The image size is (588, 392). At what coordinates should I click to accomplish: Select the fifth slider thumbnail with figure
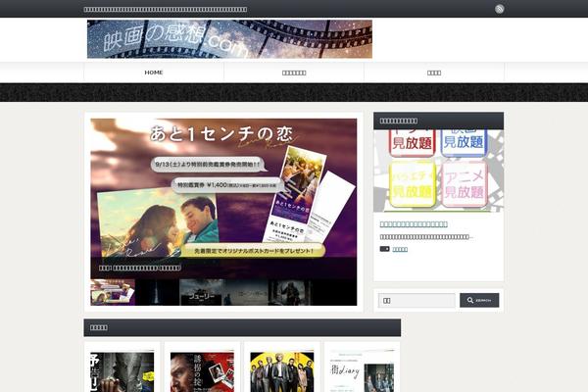pos(290,292)
